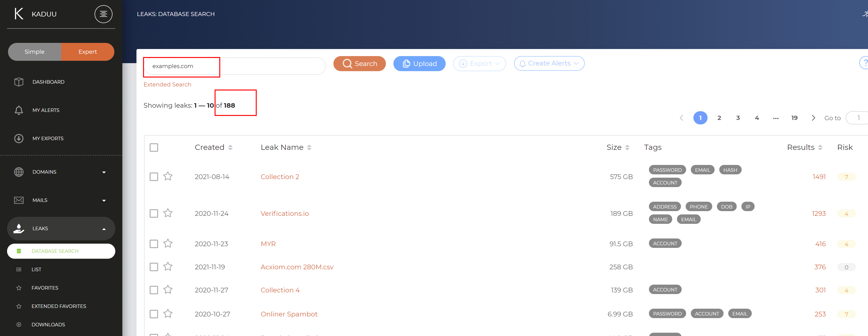Select page 2 in pagination
The height and width of the screenshot is (336, 868).
pyautogui.click(x=719, y=118)
